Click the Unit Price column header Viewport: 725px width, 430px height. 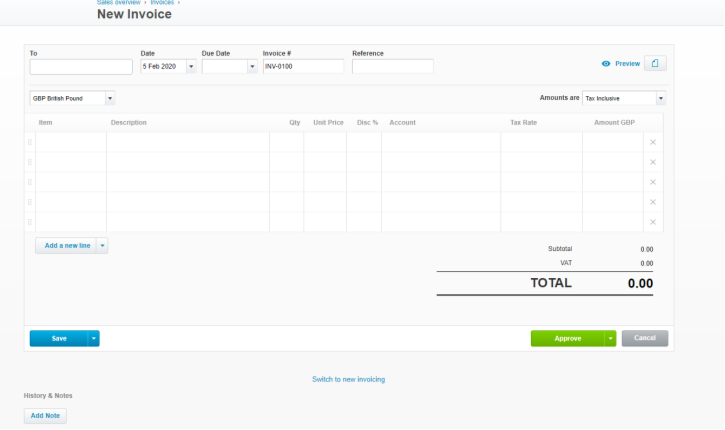(328, 123)
